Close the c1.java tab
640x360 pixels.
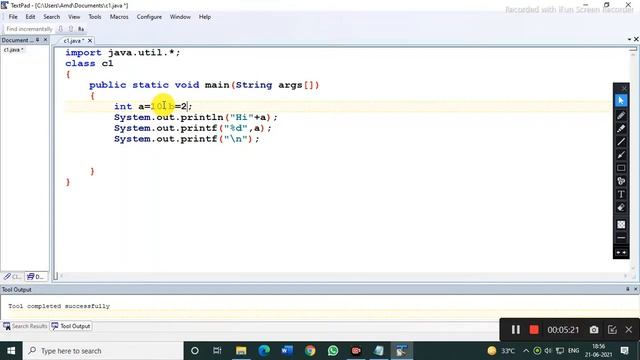click(x=90, y=40)
